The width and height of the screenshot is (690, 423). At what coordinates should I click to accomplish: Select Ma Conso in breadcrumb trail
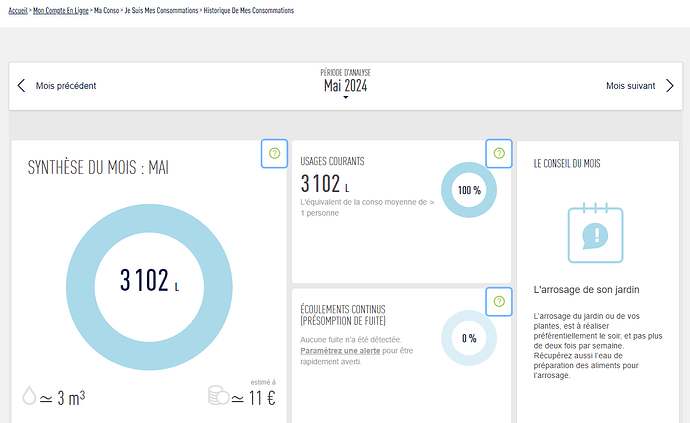[106, 10]
